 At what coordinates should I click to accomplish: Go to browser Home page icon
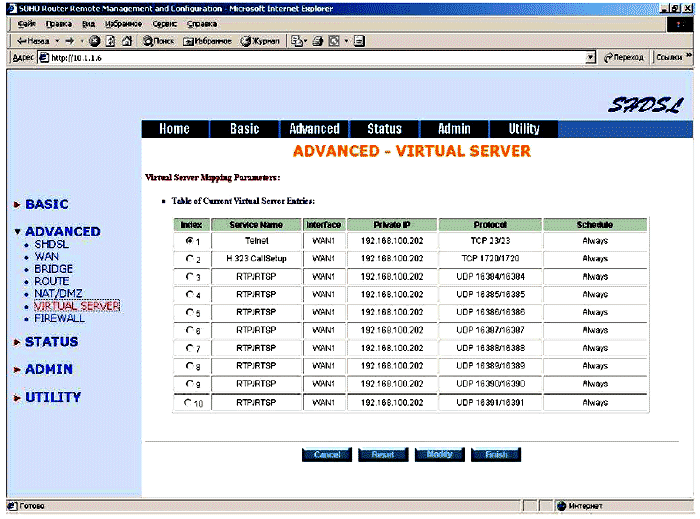coord(125,41)
